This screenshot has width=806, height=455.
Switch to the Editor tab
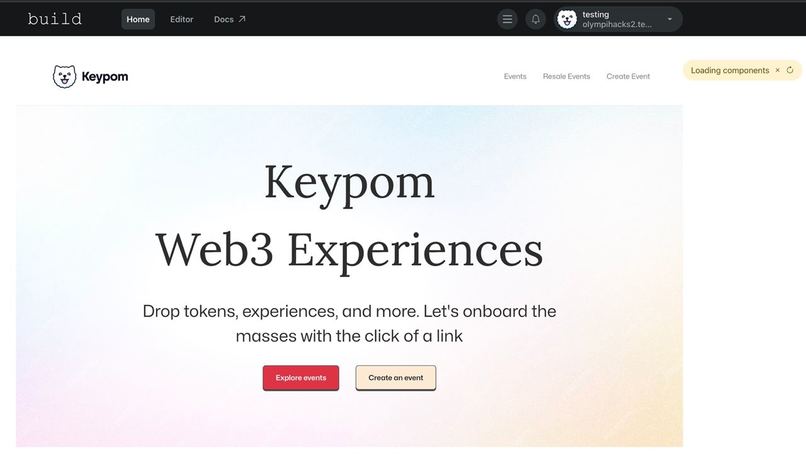(181, 19)
